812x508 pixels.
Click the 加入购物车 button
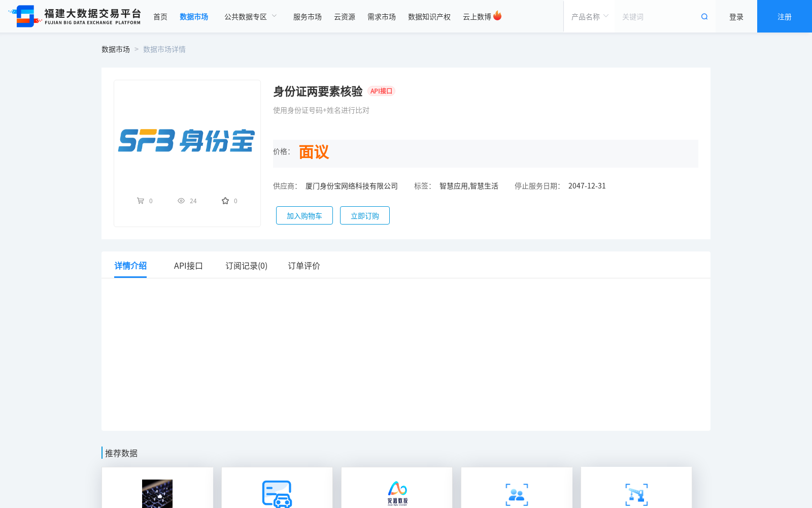[304, 215]
